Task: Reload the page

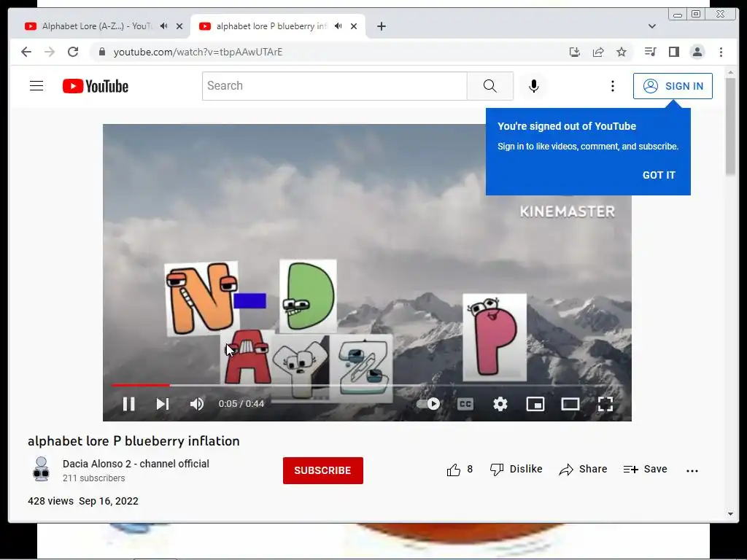Action: click(x=73, y=52)
